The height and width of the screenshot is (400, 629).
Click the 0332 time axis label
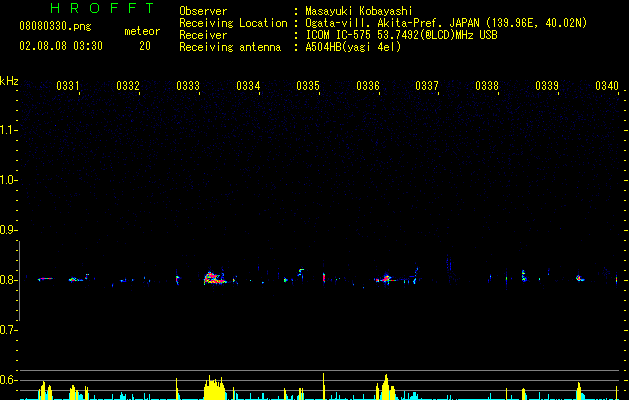128,85
